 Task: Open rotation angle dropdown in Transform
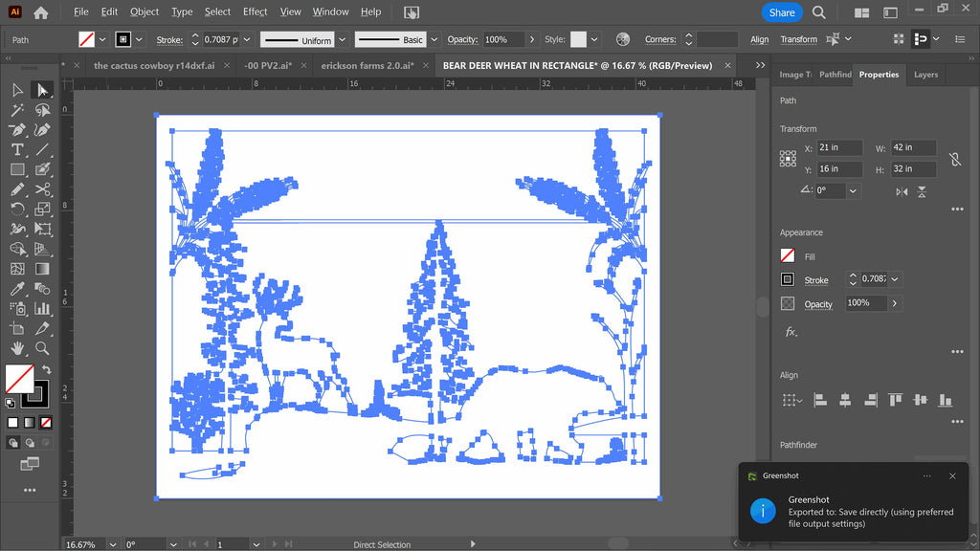point(853,190)
